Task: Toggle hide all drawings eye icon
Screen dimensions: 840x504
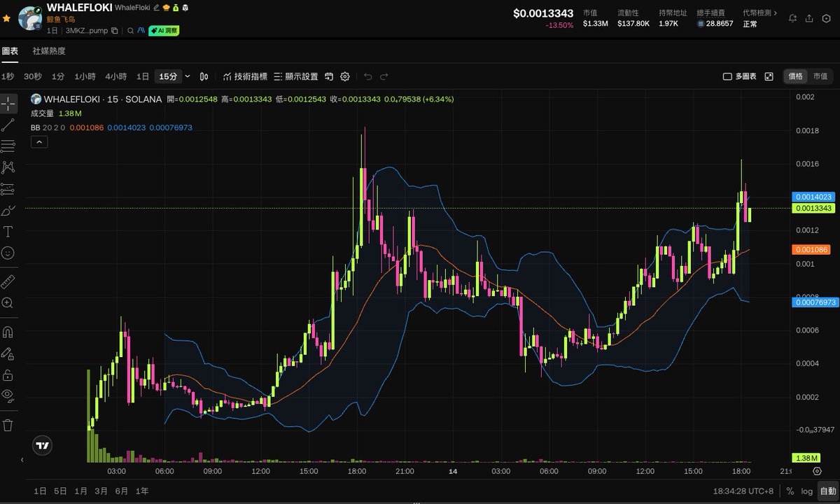Action: click(x=8, y=395)
